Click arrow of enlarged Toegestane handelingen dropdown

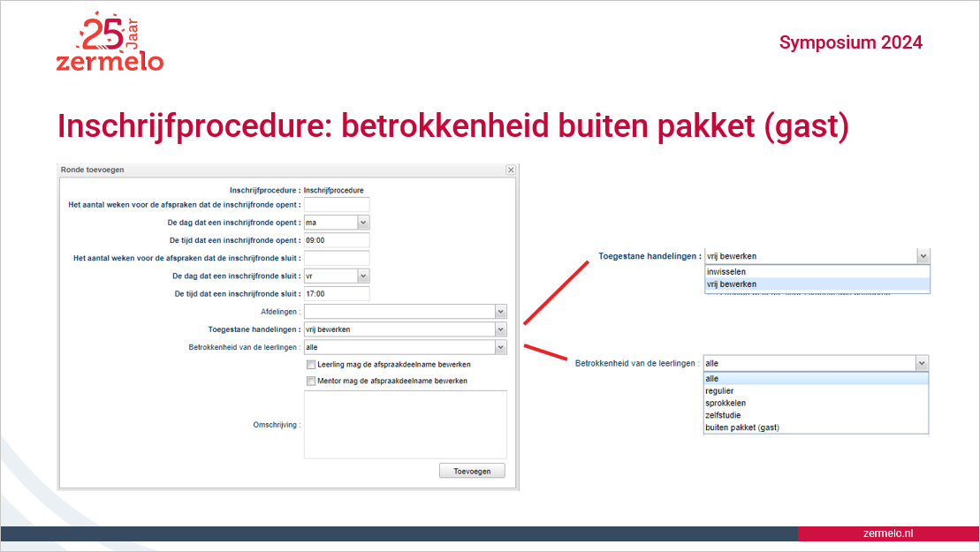tap(923, 256)
